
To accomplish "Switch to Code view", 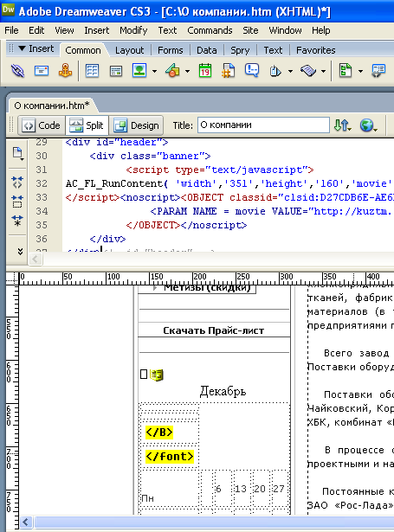I will pyautogui.click(x=42, y=125).
